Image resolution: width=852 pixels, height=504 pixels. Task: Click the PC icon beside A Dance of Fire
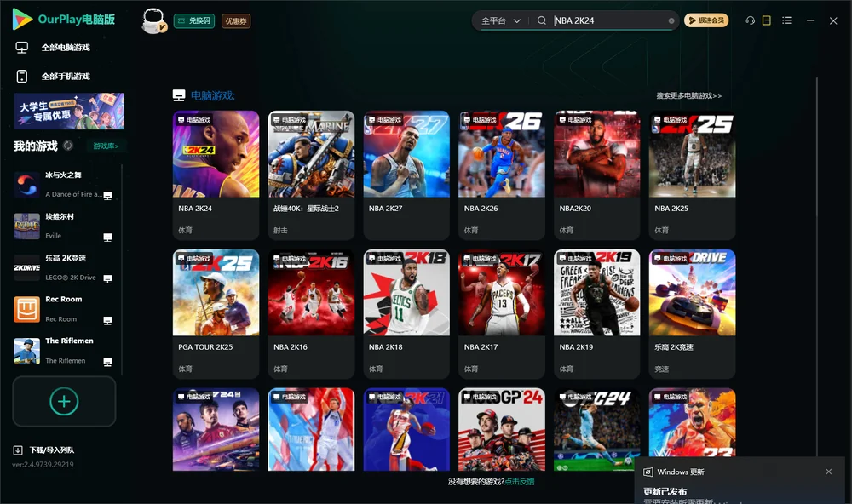click(x=107, y=196)
